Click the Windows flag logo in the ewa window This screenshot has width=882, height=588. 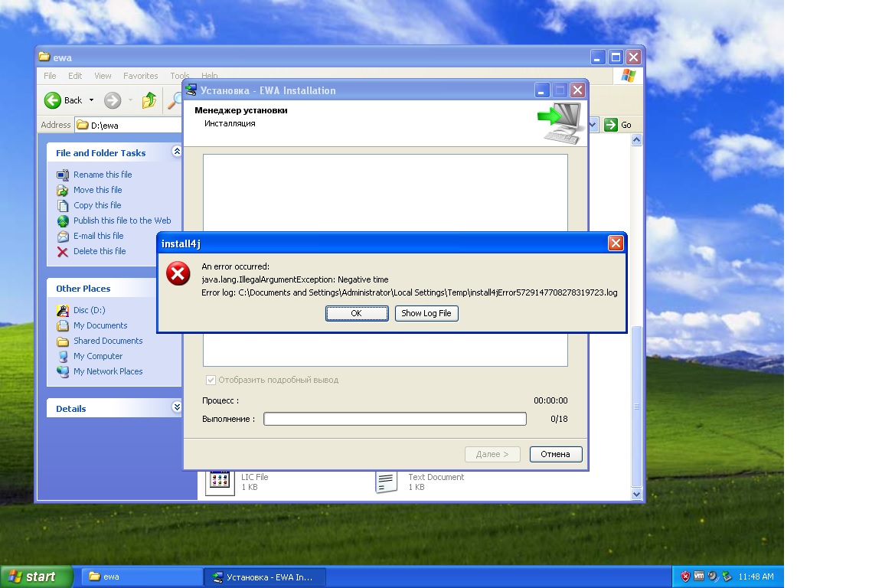[629, 75]
